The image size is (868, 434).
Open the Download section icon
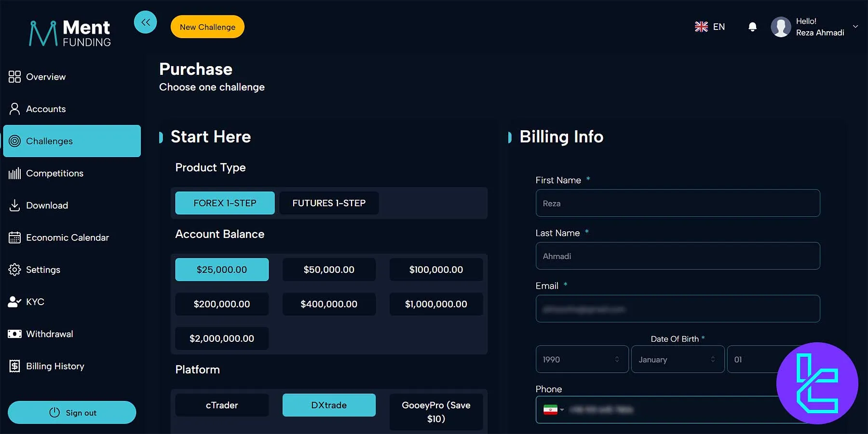tap(14, 206)
